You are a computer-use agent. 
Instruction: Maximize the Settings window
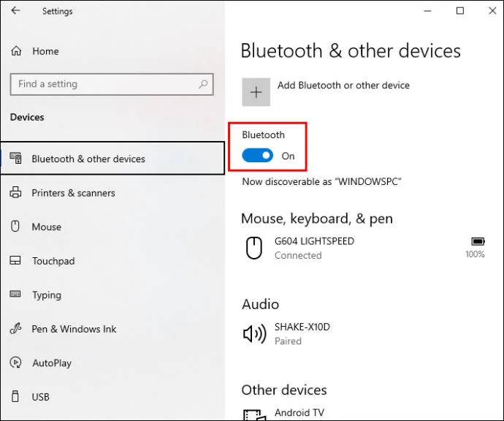click(x=460, y=11)
